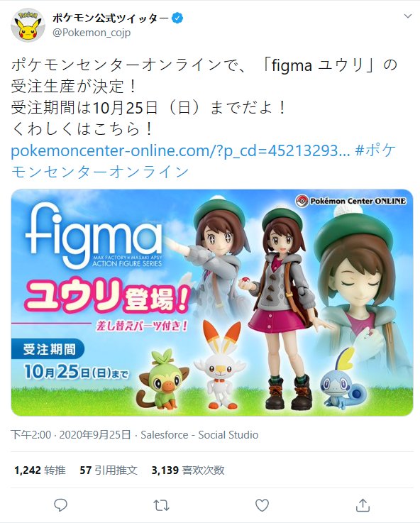Open the #ポケモンセンターオンライン hashtag
The image size is (420, 523).
(204, 161)
